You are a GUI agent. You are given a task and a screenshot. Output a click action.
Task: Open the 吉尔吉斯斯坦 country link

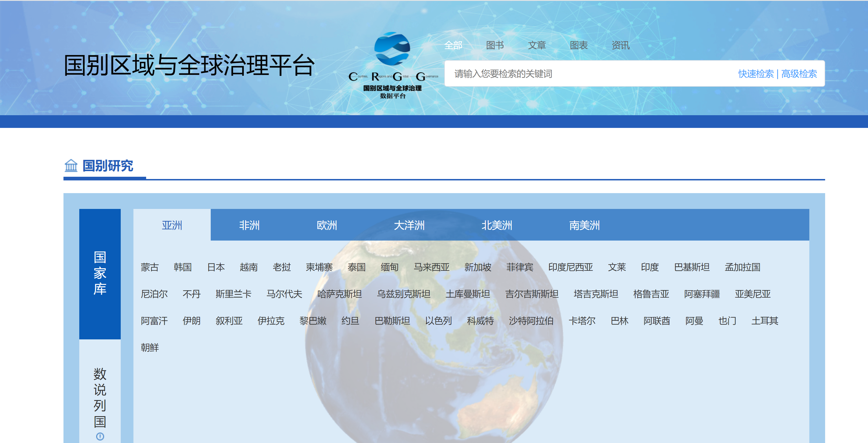pos(532,294)
